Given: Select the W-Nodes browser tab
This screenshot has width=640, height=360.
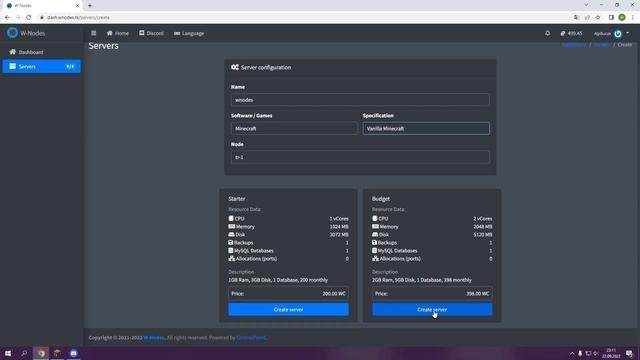Looking at the screenshot, I should coord(42,6).
